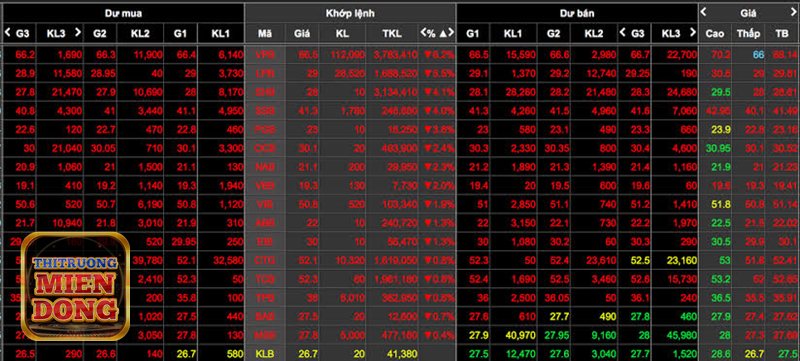
Task: Click the yellow high price 51.8
Action: (x=721, y=204)
